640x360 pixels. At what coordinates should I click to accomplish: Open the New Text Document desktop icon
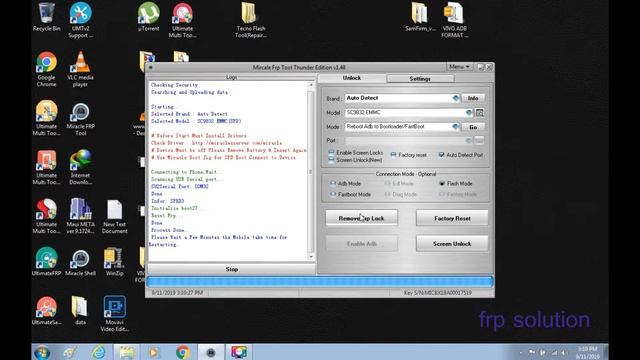(x=115, y=216)
